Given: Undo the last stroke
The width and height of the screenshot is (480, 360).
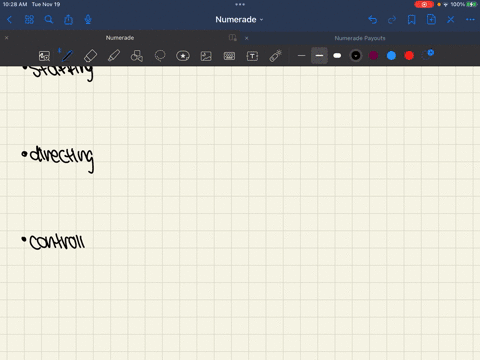Looking at the screenshot, I should point(373,20).
